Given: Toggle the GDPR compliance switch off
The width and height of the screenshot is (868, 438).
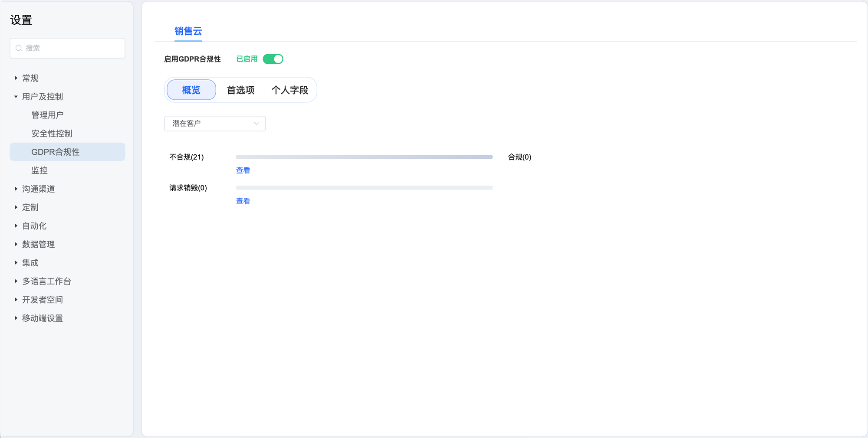Looking at the screenshot, I should coord(273,59).
